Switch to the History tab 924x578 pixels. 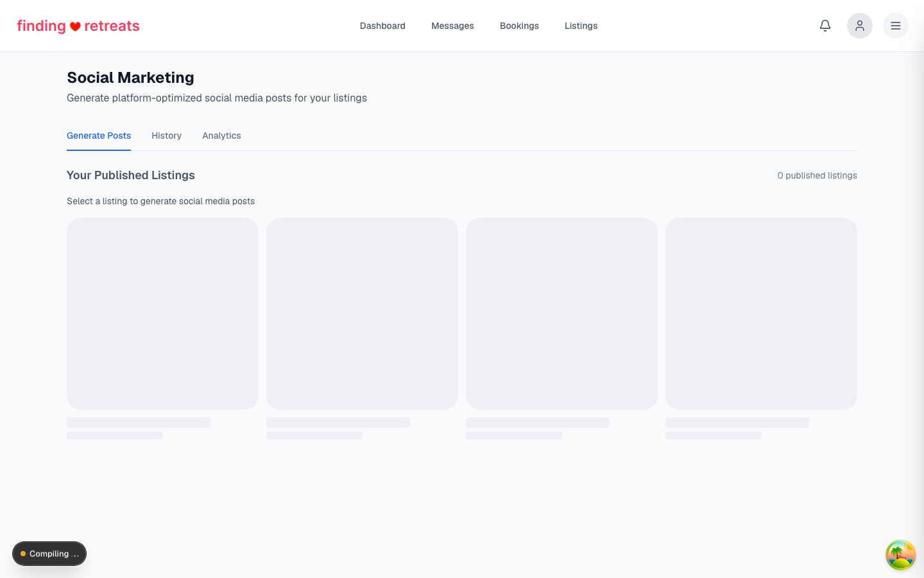tap(167, 136)
